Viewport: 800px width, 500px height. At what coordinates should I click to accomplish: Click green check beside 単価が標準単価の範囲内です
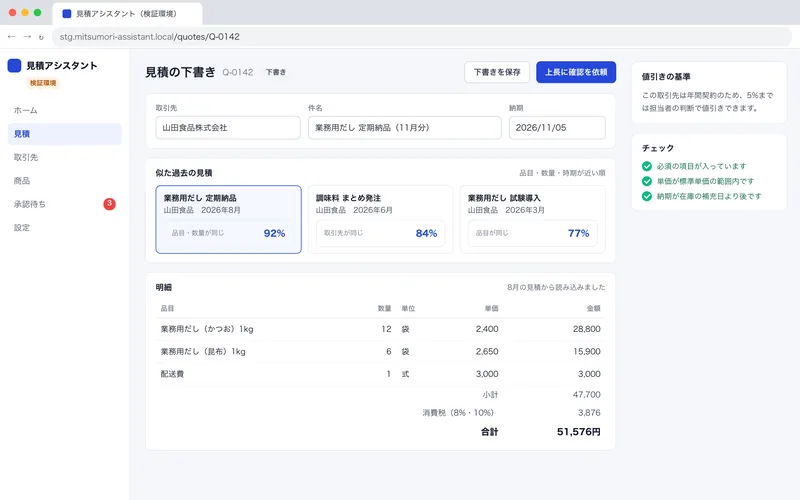(647, 181)
